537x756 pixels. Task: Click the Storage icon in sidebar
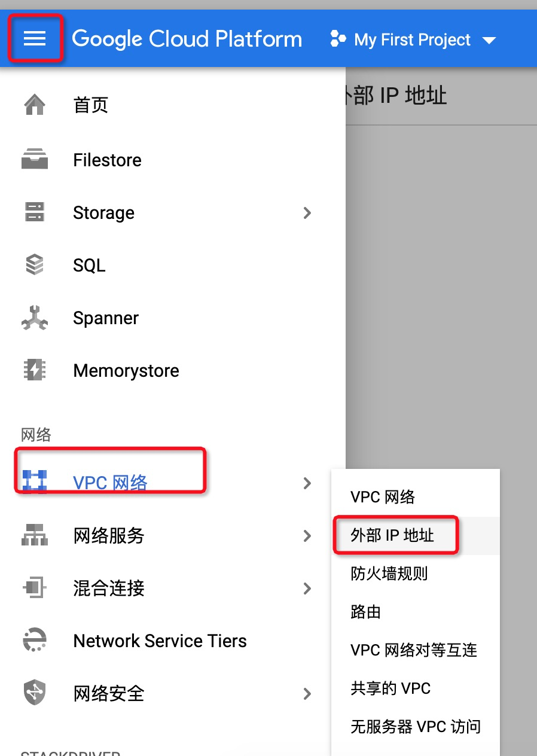click(35, 212)
